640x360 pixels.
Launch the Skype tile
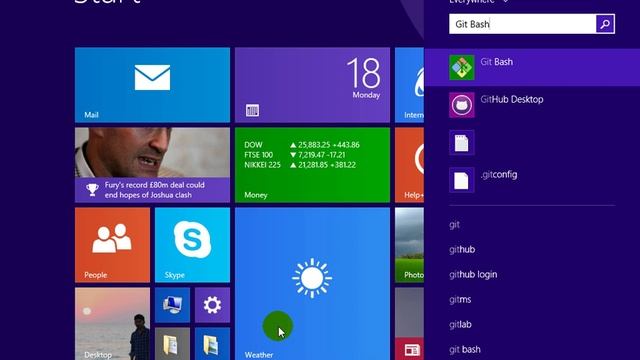pyautogui.click(x=192, y=245)
